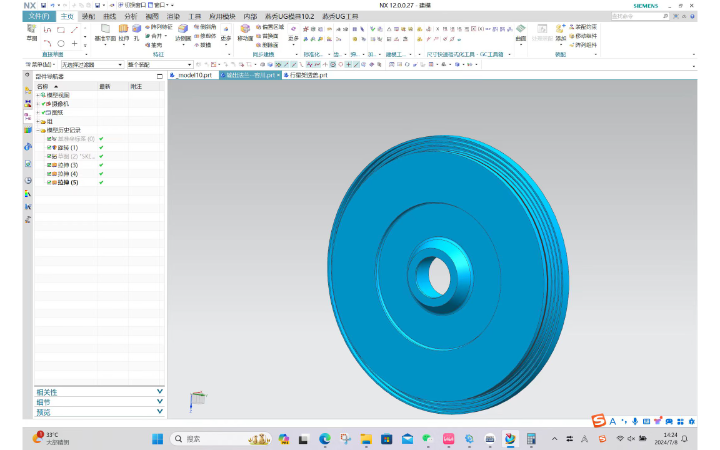Uncheck the 草图 (2) feature checkbox
The height and width of the screenshot is (450, 720).
click(49, 156)
